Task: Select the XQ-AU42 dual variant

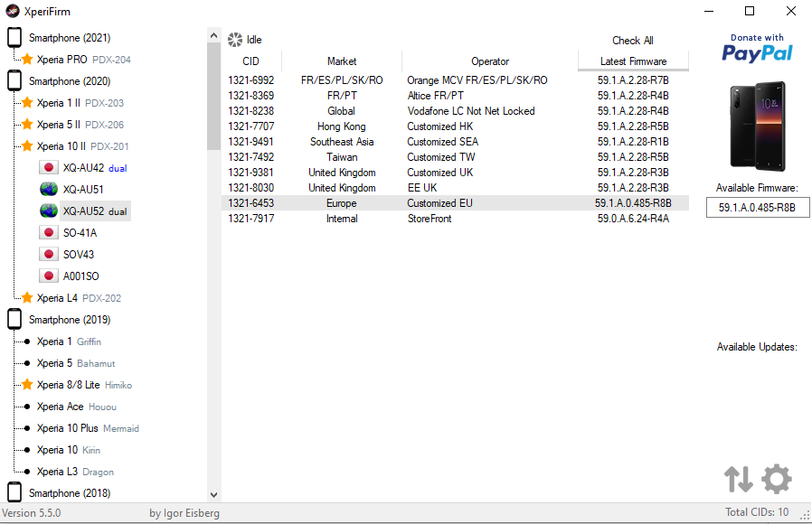Action: (x=95, y=168)
